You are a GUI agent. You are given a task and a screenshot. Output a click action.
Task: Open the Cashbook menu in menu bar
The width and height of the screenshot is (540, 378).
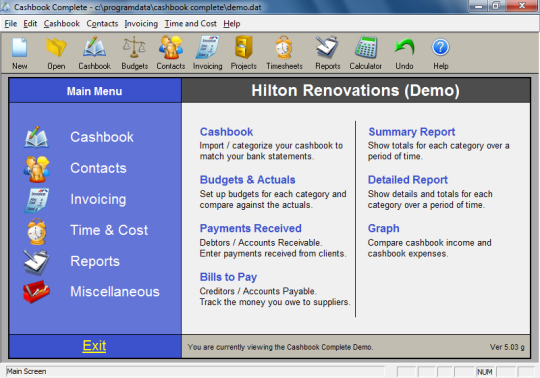[62, 24]
